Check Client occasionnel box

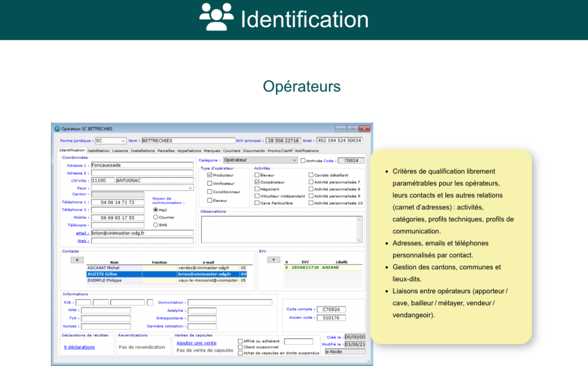[240, 347]
